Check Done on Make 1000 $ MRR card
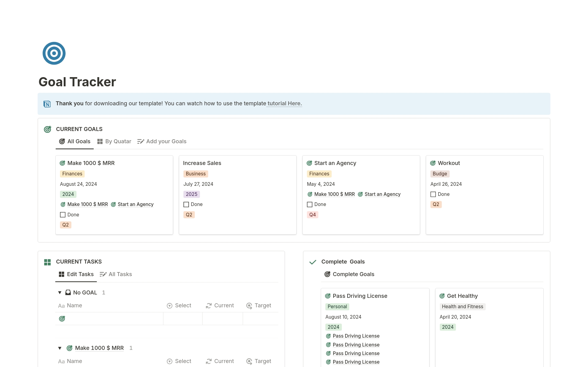This screenshot has width=588, height=367. [x=63, y=215]
